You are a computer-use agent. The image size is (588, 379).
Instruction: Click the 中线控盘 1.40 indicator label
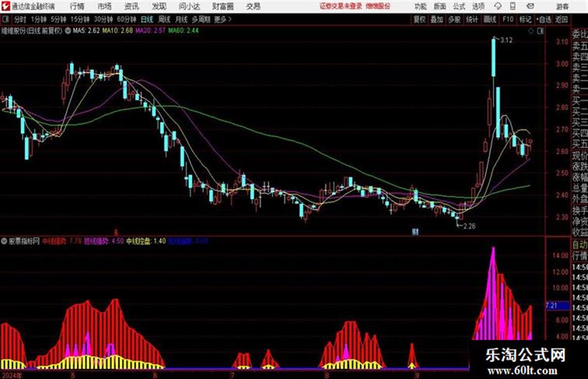pos(146,241)
